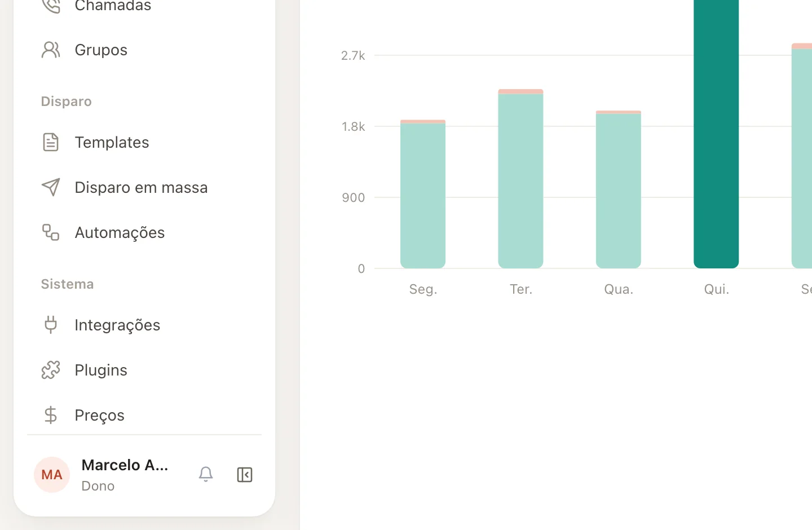The height and width of the screenshot is (530, 812).
Task: Open the Templates page label
Action: (112, 142)
